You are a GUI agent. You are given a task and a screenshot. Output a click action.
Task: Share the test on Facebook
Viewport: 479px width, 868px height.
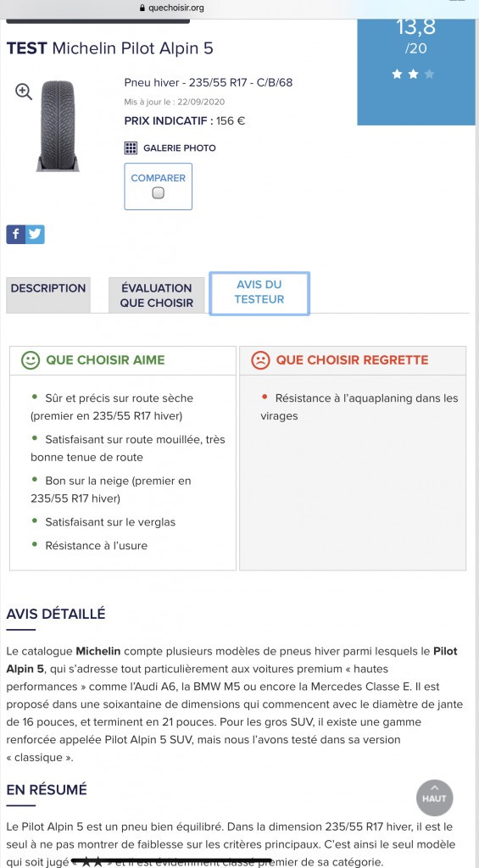coord(15,234)
